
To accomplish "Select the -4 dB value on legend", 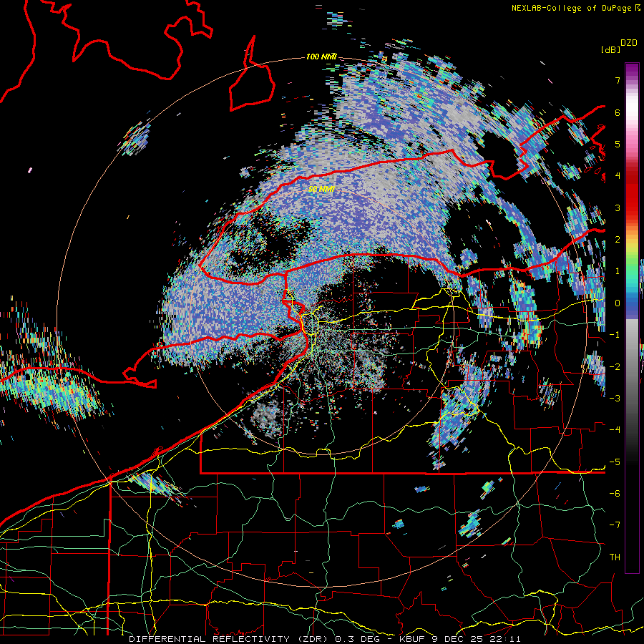I will [x=615, y=430].
